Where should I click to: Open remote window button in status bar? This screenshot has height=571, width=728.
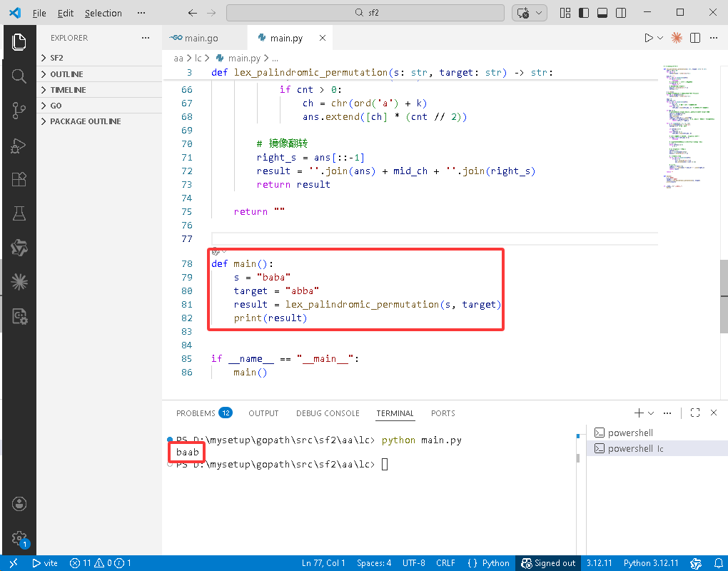[14, 563]
